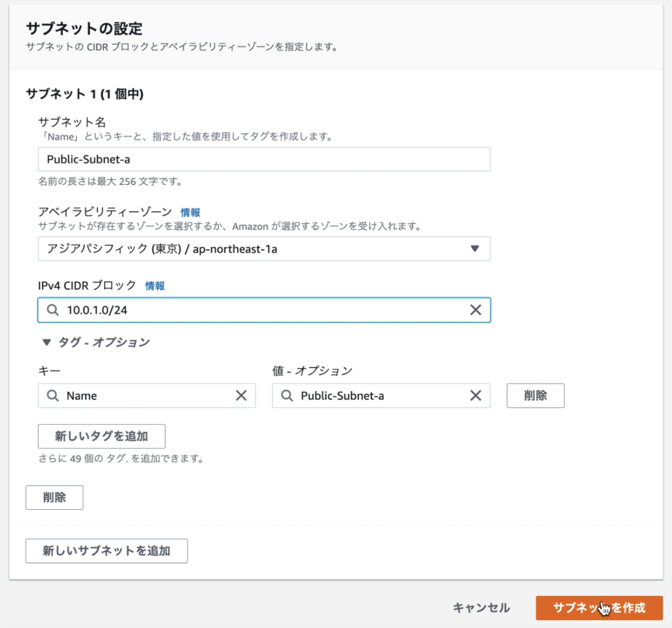The height and width of the screenshot is (628, 672).
Task: Click キャンセル to cancel
Action: (x=481, y=608)
